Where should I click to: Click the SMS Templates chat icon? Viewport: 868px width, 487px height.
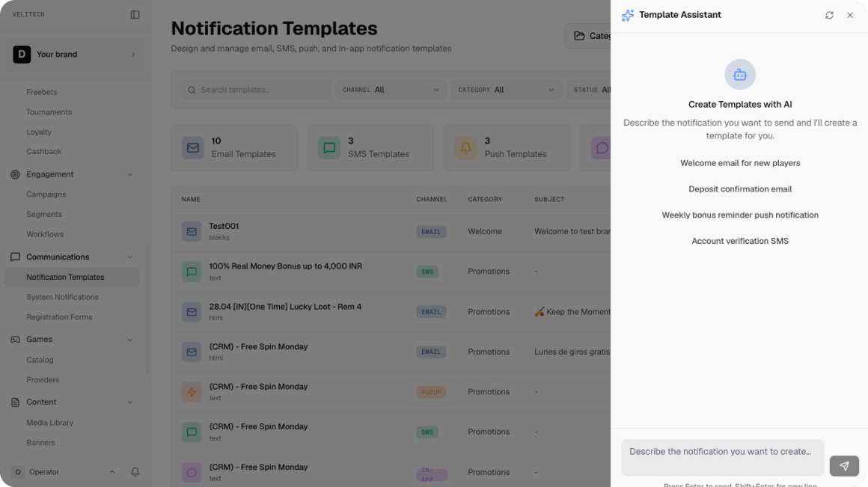pyautogui.click(x=328, y=148)
